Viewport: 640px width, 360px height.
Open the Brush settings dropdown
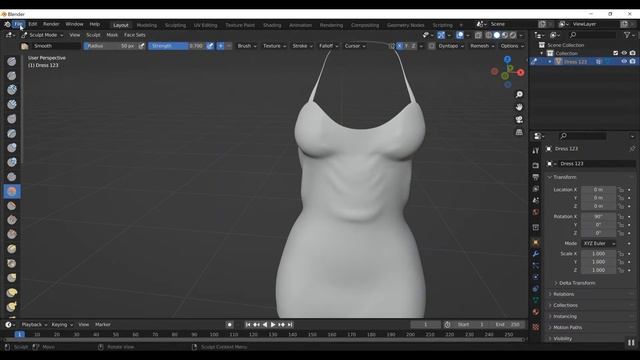tap(247, 46)
